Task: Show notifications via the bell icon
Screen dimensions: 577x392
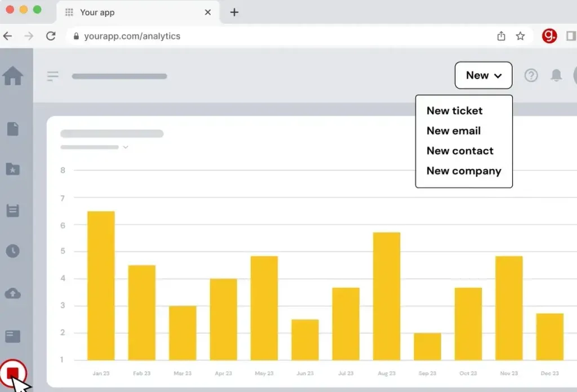Action: [556, 75]
